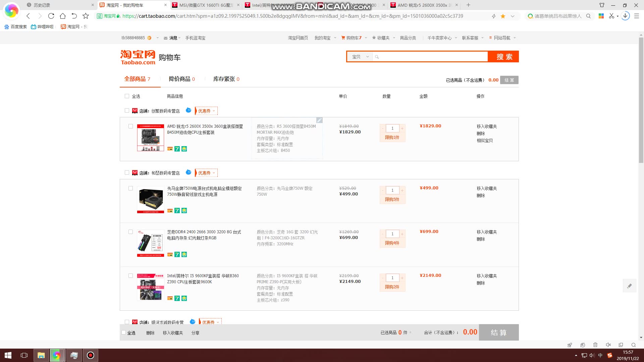Expand 优惠券 dropdown for 创繁数码专营店

pyautogui.click(x=206, y=111)
